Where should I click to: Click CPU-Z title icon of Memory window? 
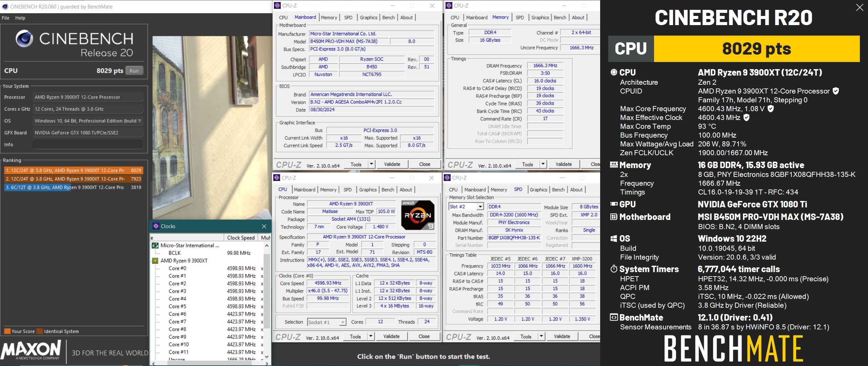tap(449, 5)
